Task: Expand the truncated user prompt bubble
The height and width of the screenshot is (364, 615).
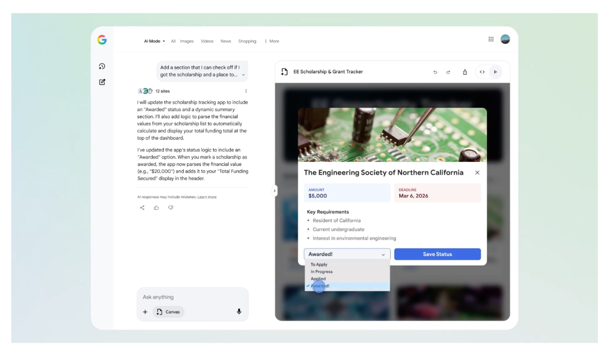Action: (x=243, y=75)
